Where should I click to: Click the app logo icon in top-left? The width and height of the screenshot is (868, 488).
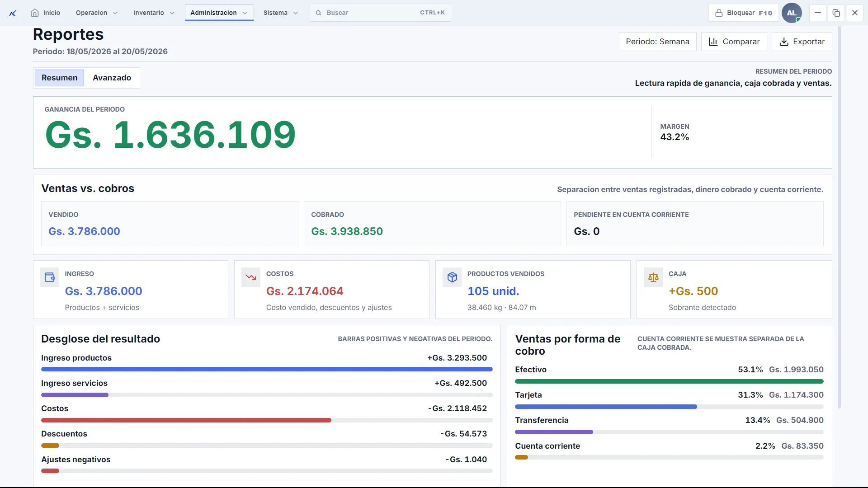(13, 13)
